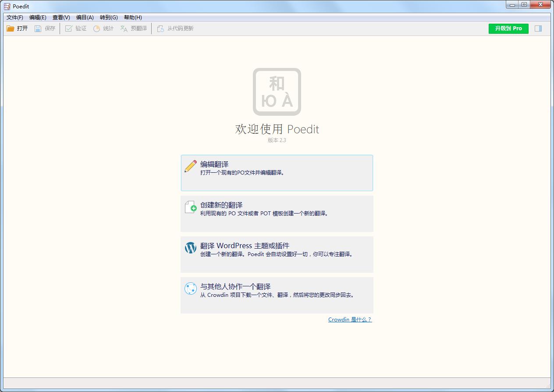Image resolution: width=554 pixels, height=392 pixels.
Task: Click the Poedit window title text
Action: (x=21, y=6)
